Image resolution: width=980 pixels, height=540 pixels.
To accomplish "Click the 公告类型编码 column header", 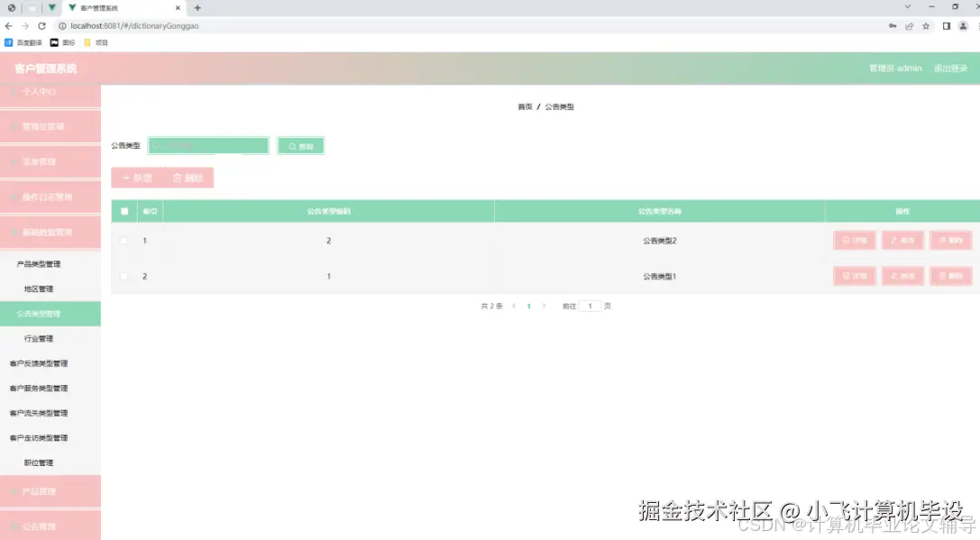I will tap(329, 211).
